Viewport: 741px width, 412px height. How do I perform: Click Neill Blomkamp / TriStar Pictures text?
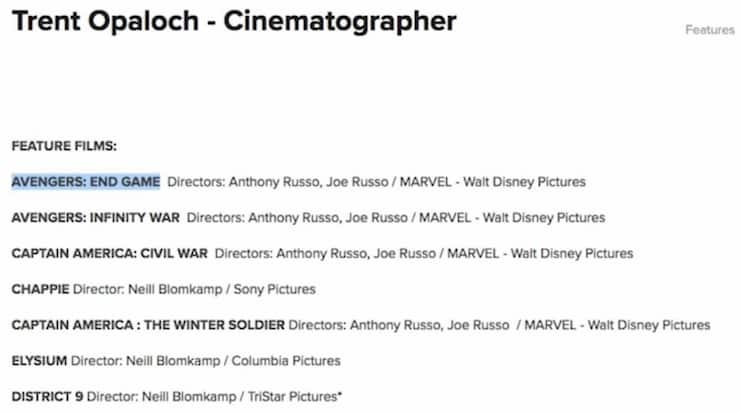click(241, 396)
